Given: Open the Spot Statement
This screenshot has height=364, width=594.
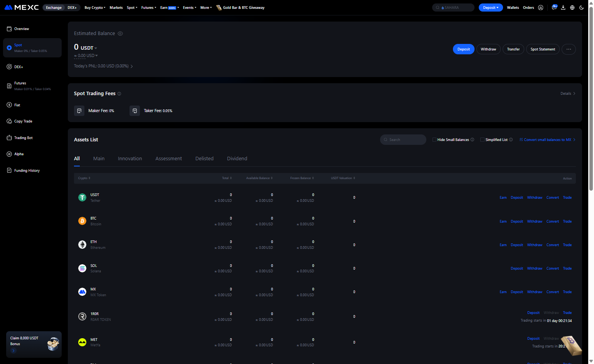Looking at the screenshot, I should tap(543, 49).
